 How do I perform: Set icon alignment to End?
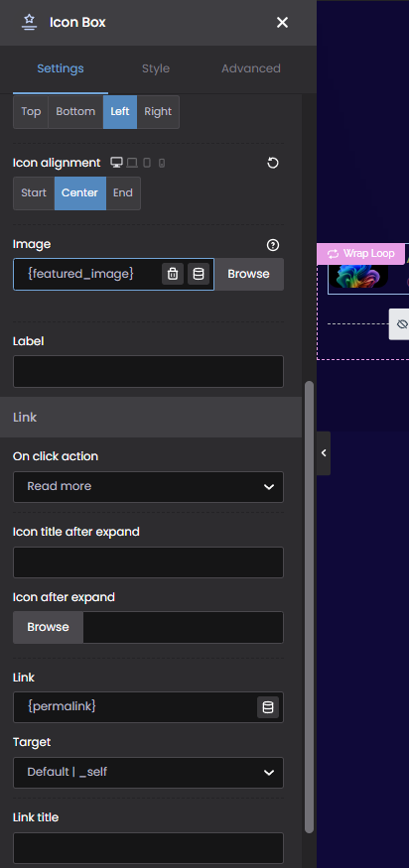click(x=123, y=193)
